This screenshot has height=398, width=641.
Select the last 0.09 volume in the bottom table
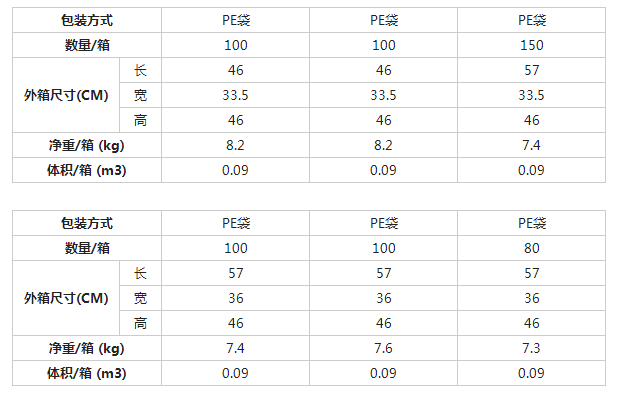[531, 373]
